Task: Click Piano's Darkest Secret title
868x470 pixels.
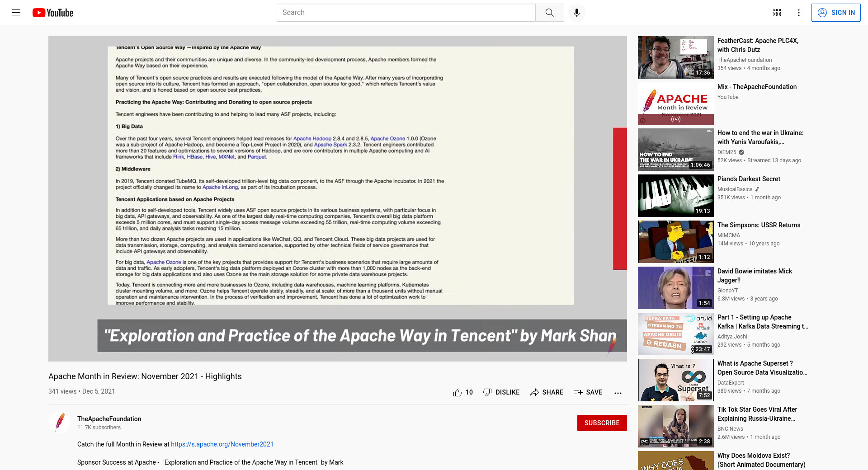Action: 749,179
